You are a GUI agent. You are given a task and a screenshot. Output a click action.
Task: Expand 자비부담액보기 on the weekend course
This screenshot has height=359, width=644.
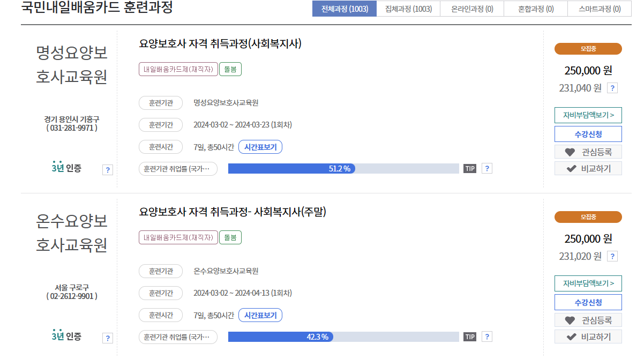[588, 282]
